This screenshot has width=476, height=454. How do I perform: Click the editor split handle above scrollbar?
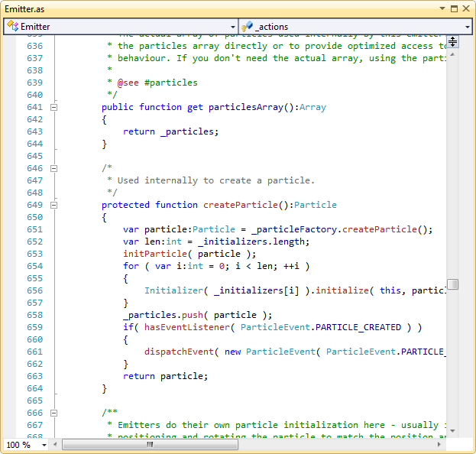tap(452, 41)
